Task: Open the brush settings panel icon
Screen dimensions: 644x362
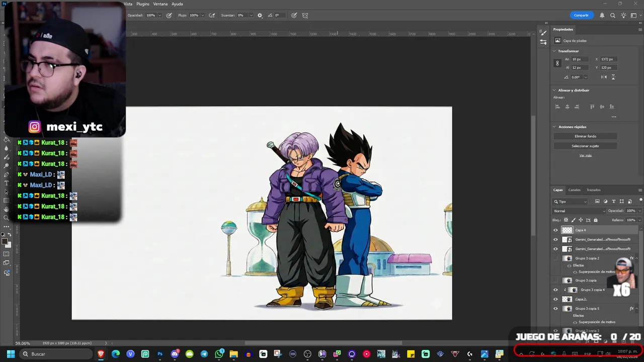Action: 543,33
